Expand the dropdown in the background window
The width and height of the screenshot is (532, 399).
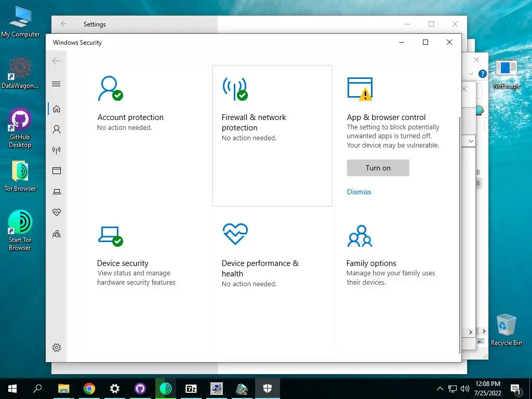(471, 141)
